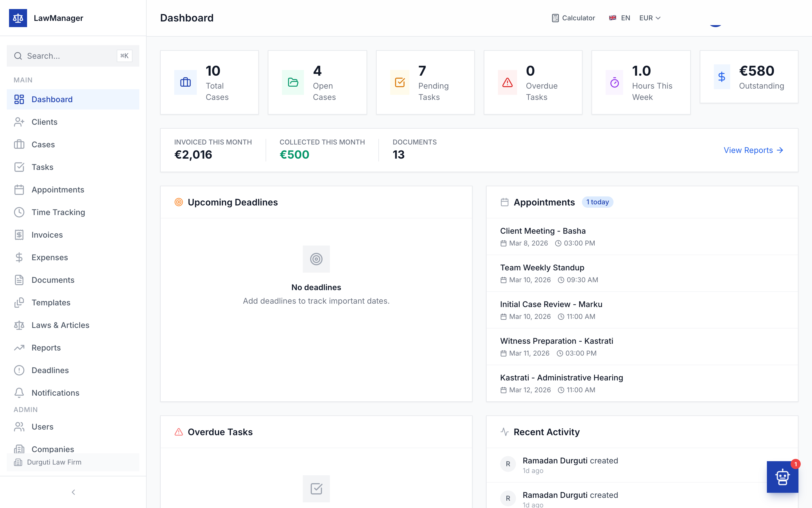Click the UK flag language icon
The height and width of the screenshot is (508, 812).
613,18
